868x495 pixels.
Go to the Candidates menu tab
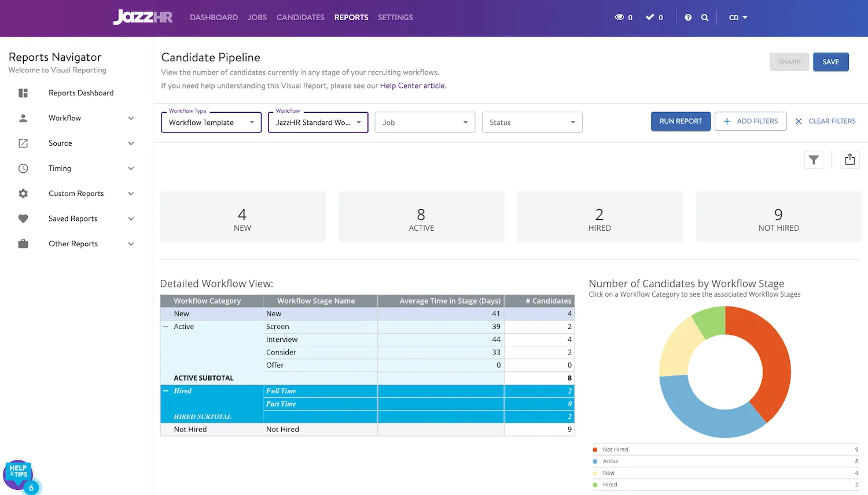click(x=300, y=17)
